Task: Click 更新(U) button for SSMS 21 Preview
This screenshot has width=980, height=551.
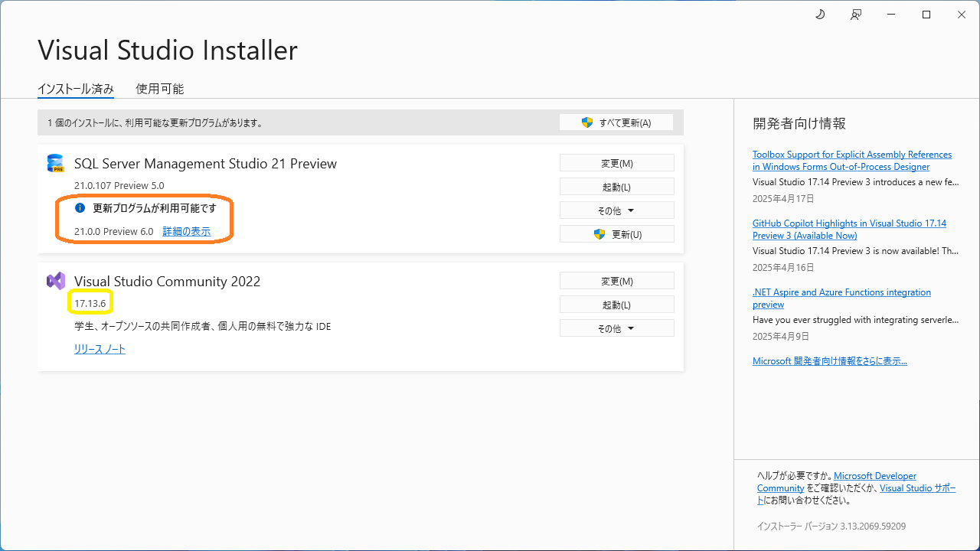Action: (617, 234)
